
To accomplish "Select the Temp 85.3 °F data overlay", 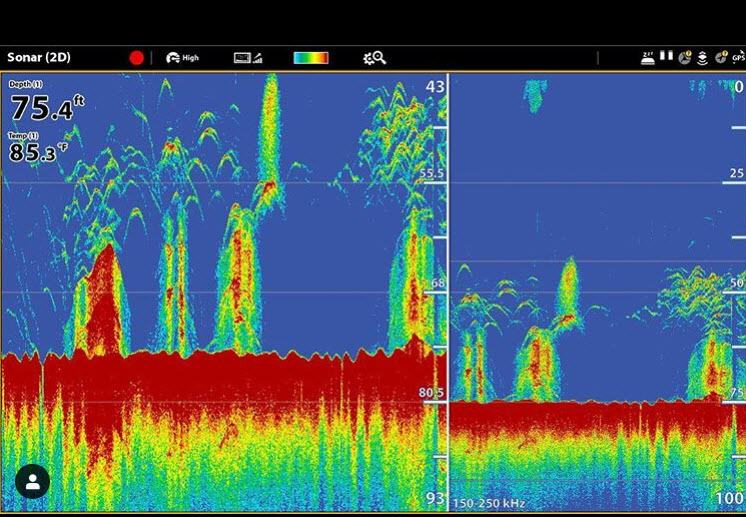I will [x=39, y=151].
